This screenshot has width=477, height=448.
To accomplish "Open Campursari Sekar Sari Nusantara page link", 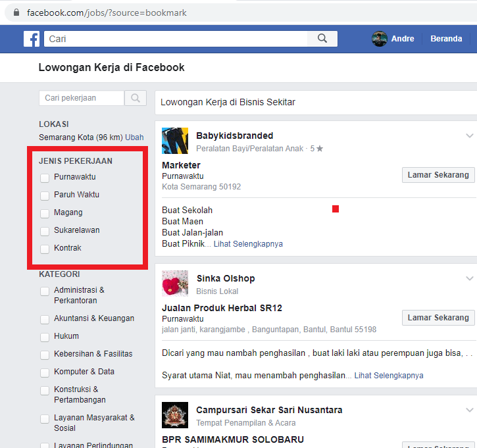I will 269,410.
